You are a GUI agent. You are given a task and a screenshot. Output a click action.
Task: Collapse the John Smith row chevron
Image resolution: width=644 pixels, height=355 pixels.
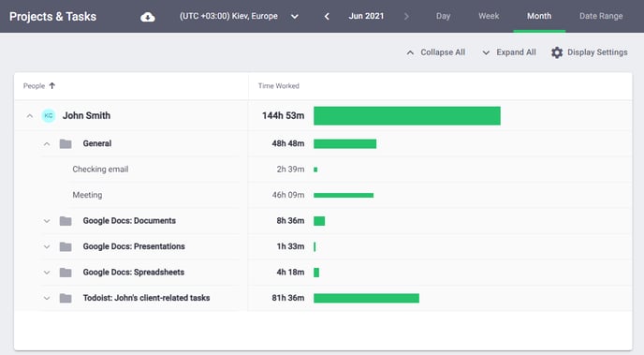pos(30,116)
